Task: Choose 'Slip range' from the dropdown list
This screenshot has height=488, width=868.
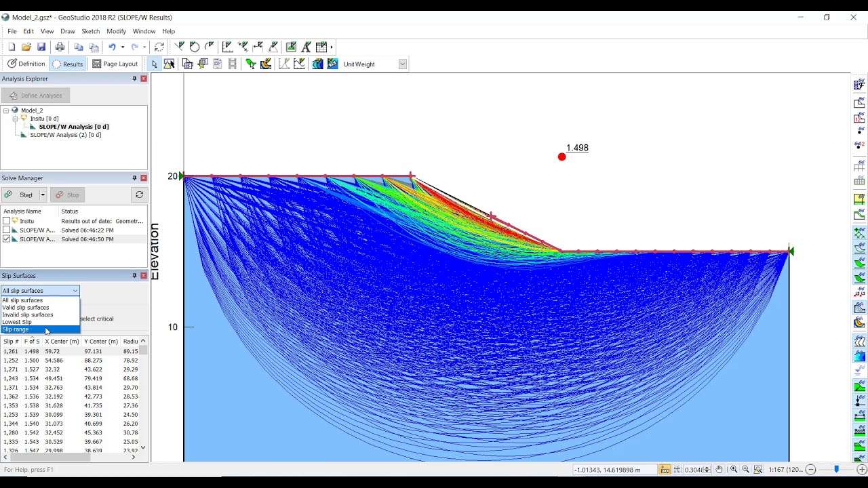Action: click(x=40, y=329)
